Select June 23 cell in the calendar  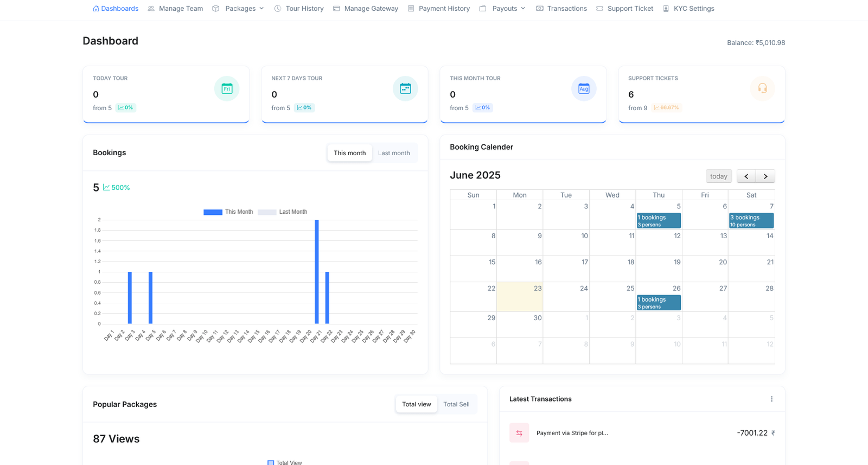pos(519,297)
